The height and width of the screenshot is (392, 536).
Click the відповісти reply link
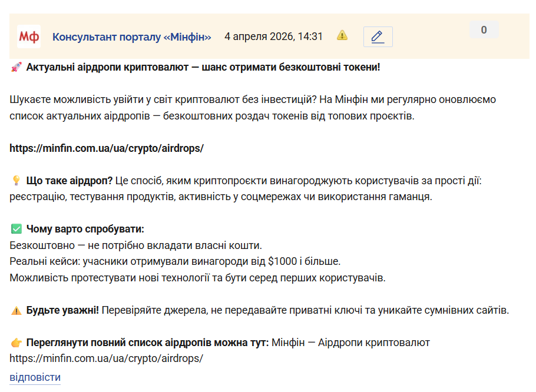[x=35, y=377]
